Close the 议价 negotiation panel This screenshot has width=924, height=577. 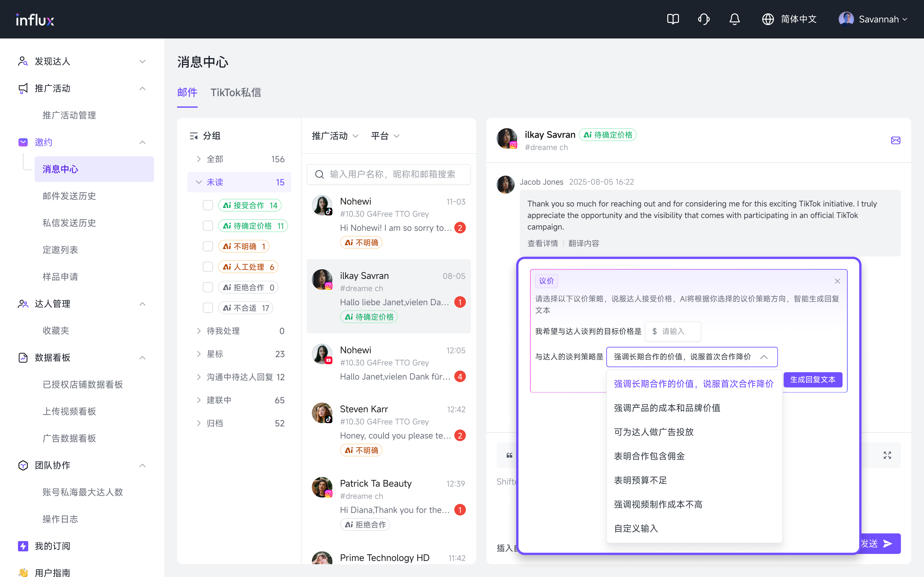837,281
